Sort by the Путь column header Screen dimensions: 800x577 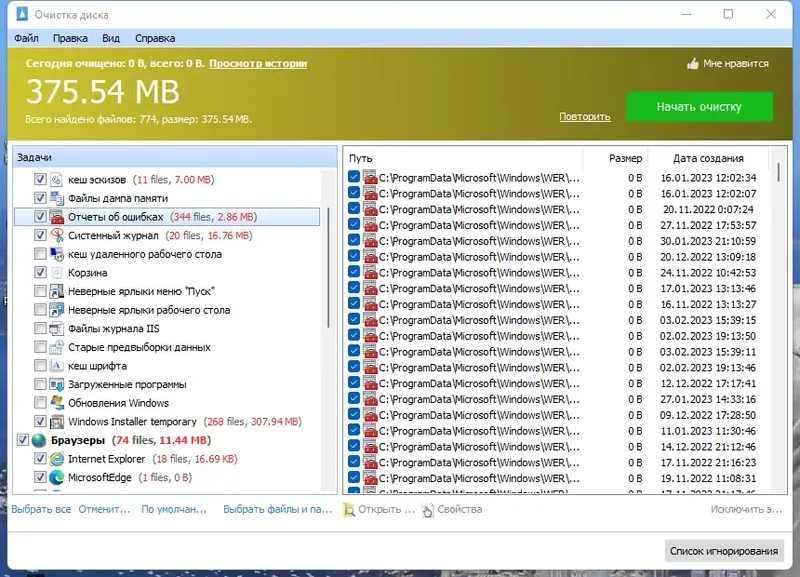tap(463, 158)
